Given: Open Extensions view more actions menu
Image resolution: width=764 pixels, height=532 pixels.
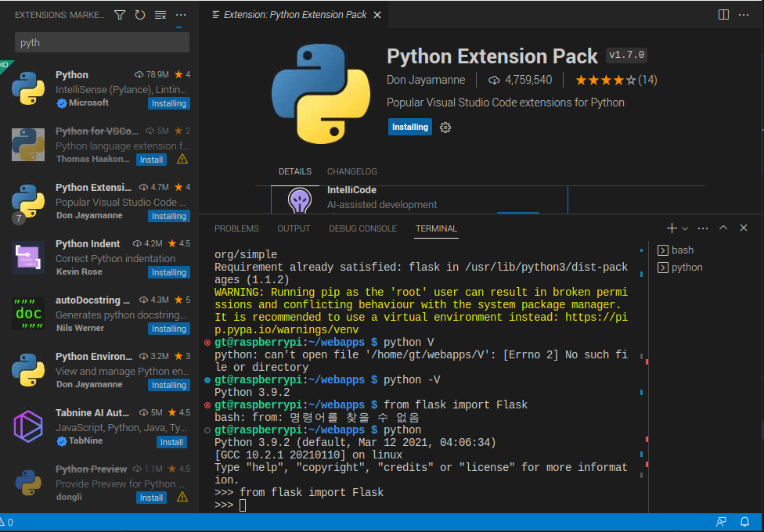Looking at the screenshot, I should pyautogui.click(x=181, y=15).
